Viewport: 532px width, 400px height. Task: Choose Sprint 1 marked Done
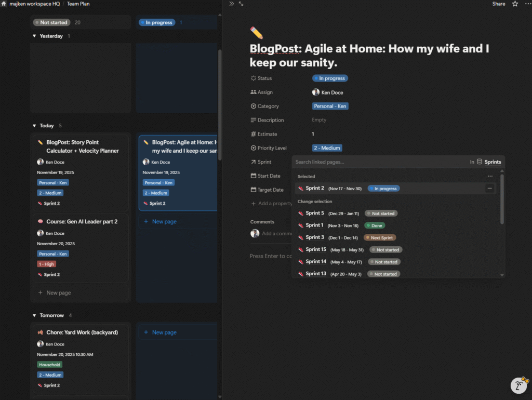(314, 225)
